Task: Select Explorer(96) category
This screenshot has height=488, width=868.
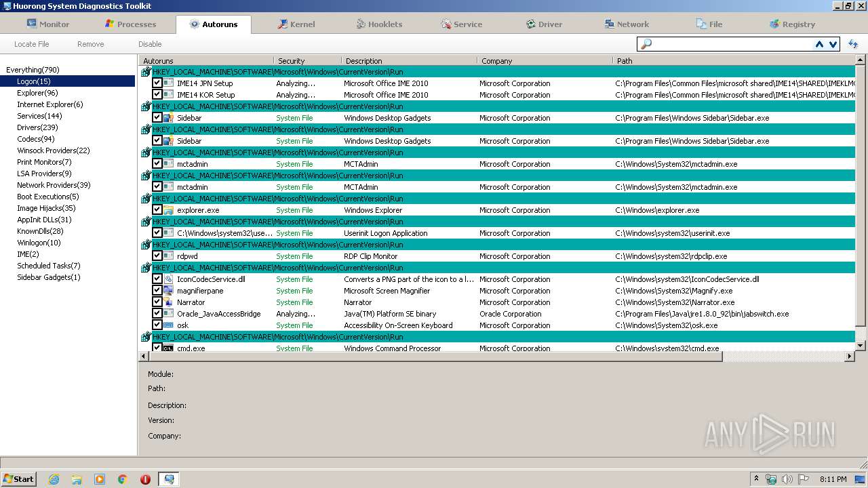Action: 37,93
